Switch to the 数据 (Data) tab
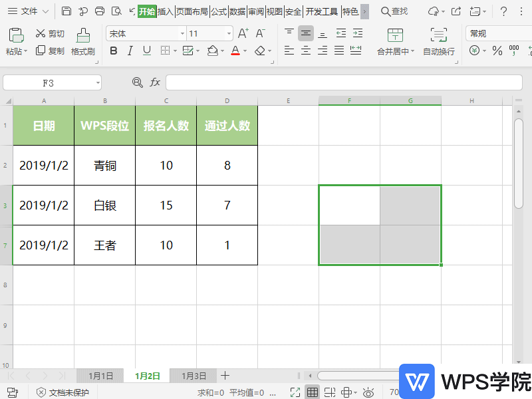532x399 pixels. (x=237, y=11)
